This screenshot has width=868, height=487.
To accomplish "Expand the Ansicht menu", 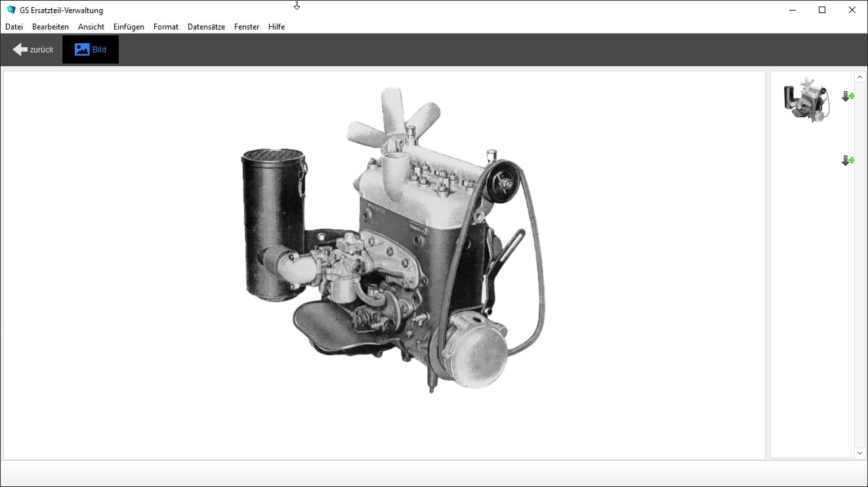I will pos(91,27).
